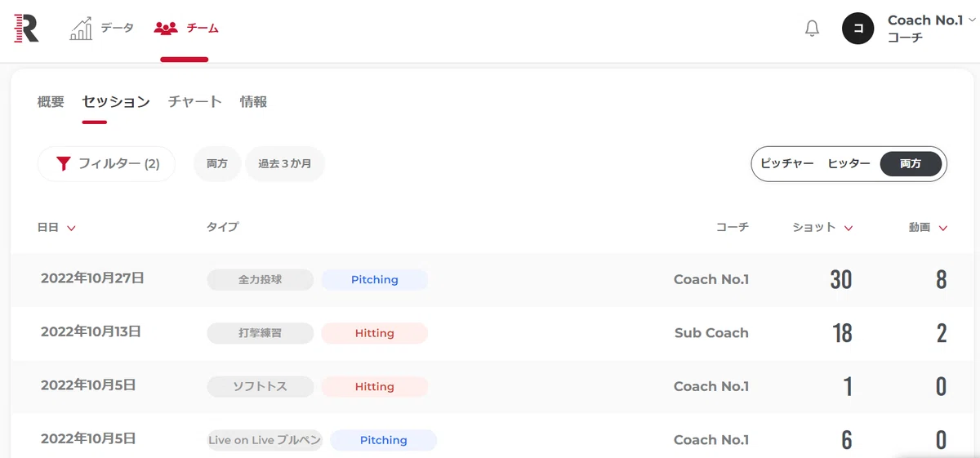Image resolution: width=980 pixels, height=458 pixels.
Task: Open the データ chart icon
Action: tap(81, 29)
